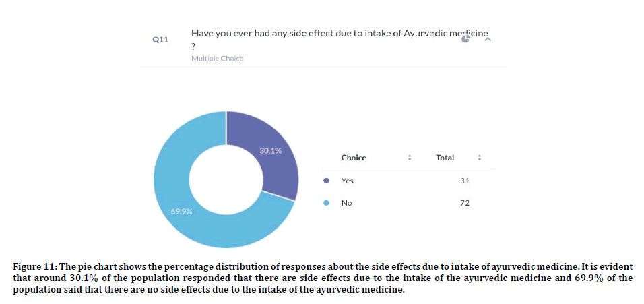This screenshot has height=304, width=644.
Task: Click the pie chart type icon
Action: (x=465, y=39)
